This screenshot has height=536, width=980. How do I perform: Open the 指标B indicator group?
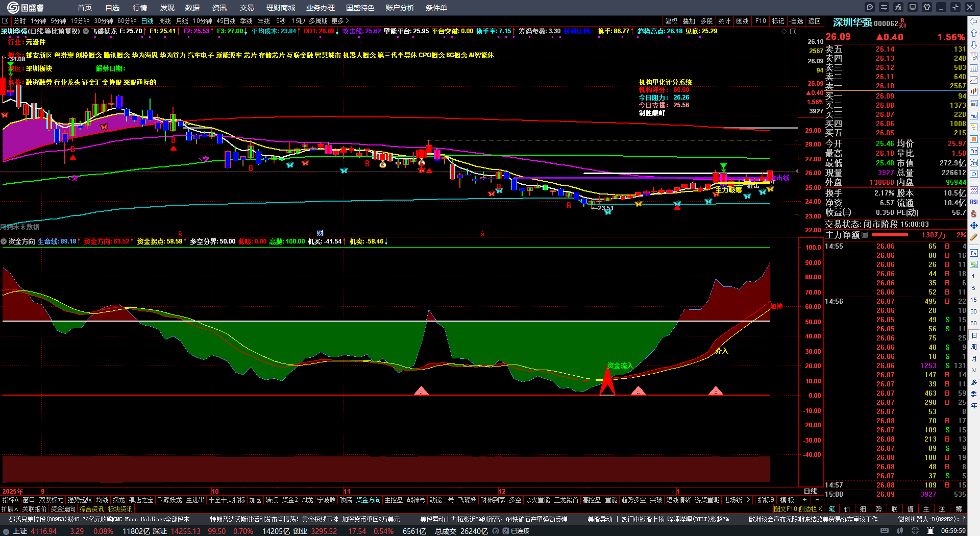click(766, 500)
